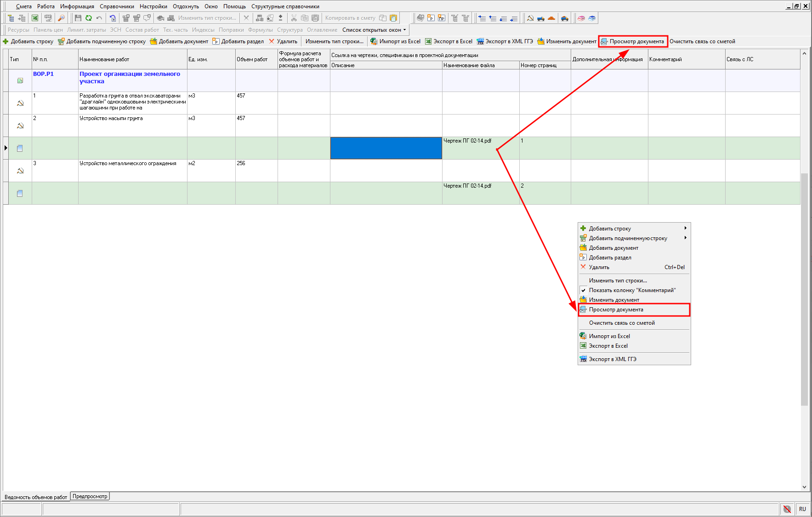Click the green refresh arrows icon
The width and height of the screenshot is (812, 517).
[x=88, y=18]
